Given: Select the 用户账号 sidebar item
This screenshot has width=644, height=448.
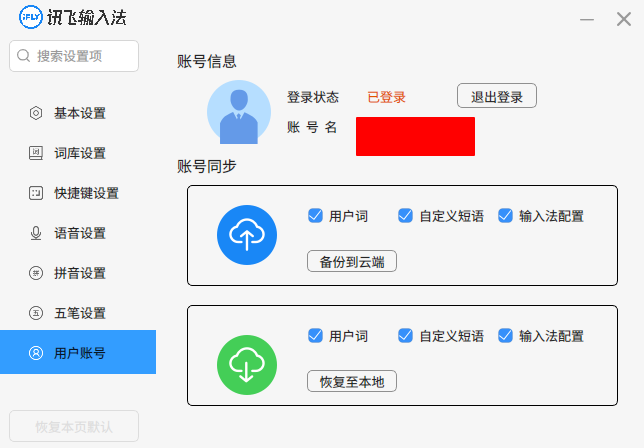Looking at the screenshot, I should tap(78, 352).
